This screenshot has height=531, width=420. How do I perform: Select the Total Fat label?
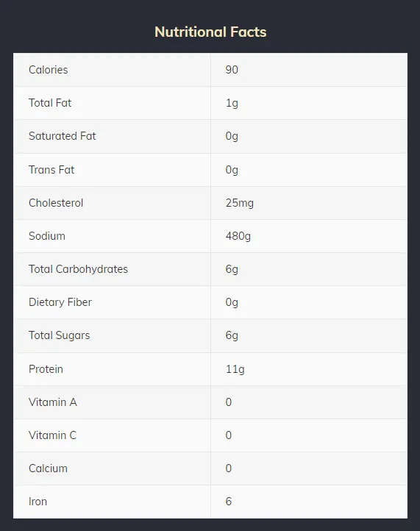[50, 103]
